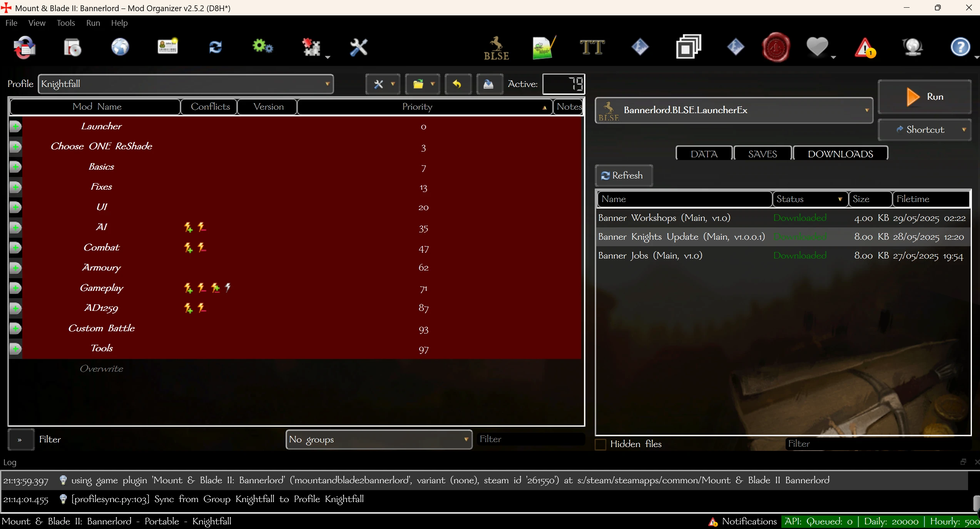Click the globe update check icon
Image resolution: width=980 pixels, height=529 pixels.
point(913,47)
